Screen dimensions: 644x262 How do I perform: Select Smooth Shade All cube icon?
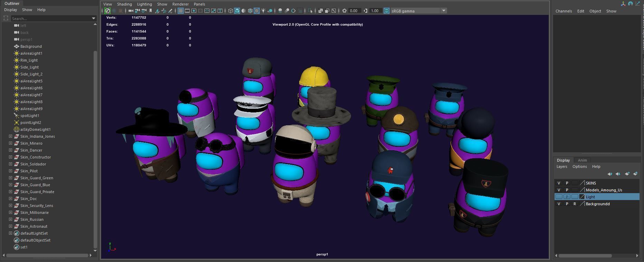(237, 11)
